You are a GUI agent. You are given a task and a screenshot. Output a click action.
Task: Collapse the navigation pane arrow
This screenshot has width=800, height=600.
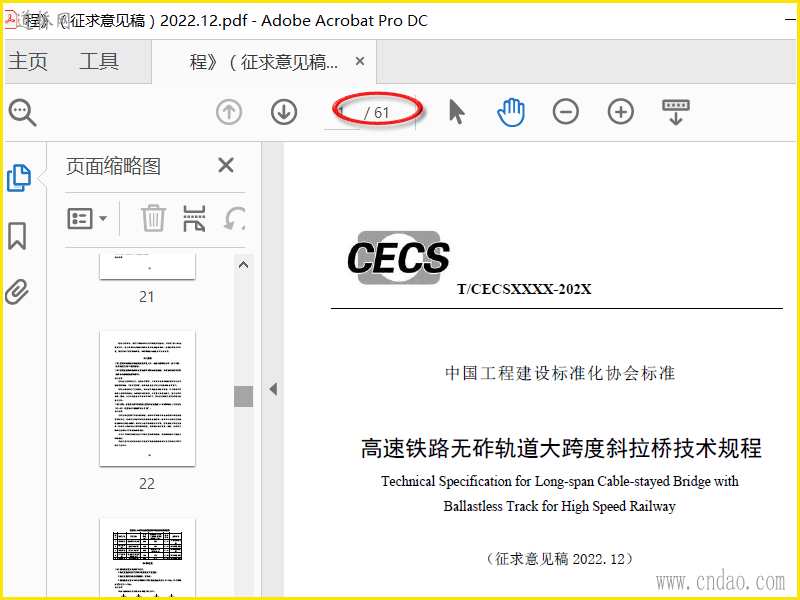click(x=273, y=389)
